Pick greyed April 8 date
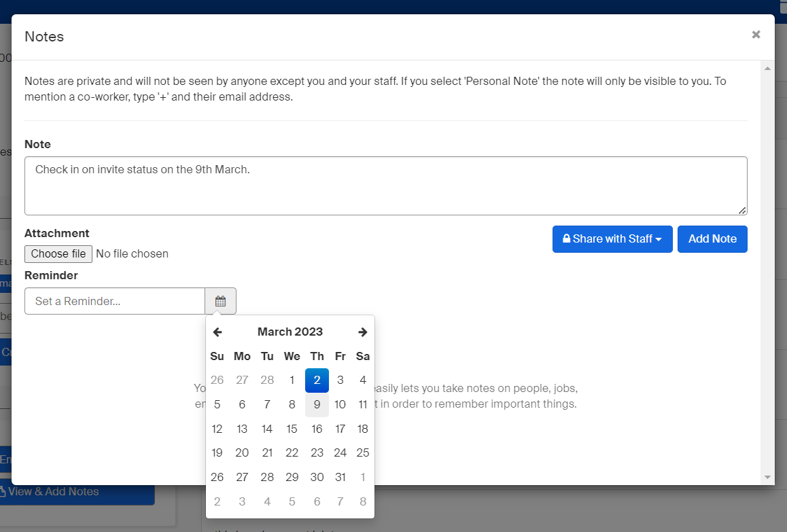 click(363, 502)
